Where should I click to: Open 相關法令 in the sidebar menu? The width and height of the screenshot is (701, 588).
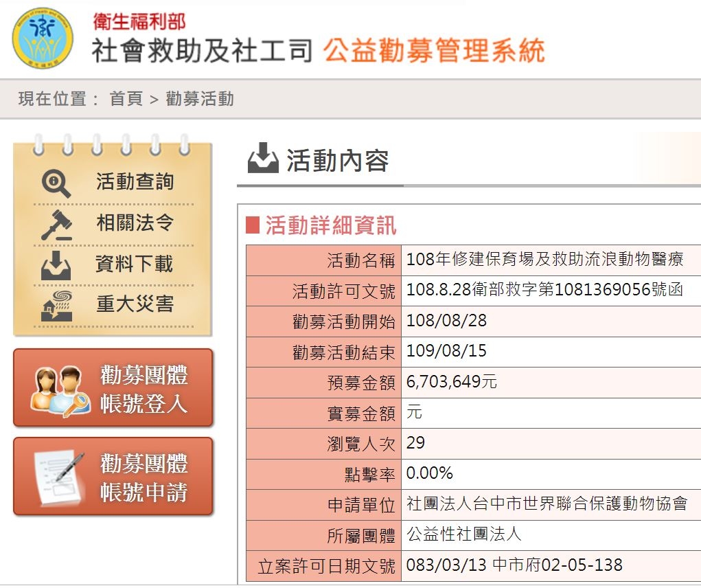[x=135, y=223]
